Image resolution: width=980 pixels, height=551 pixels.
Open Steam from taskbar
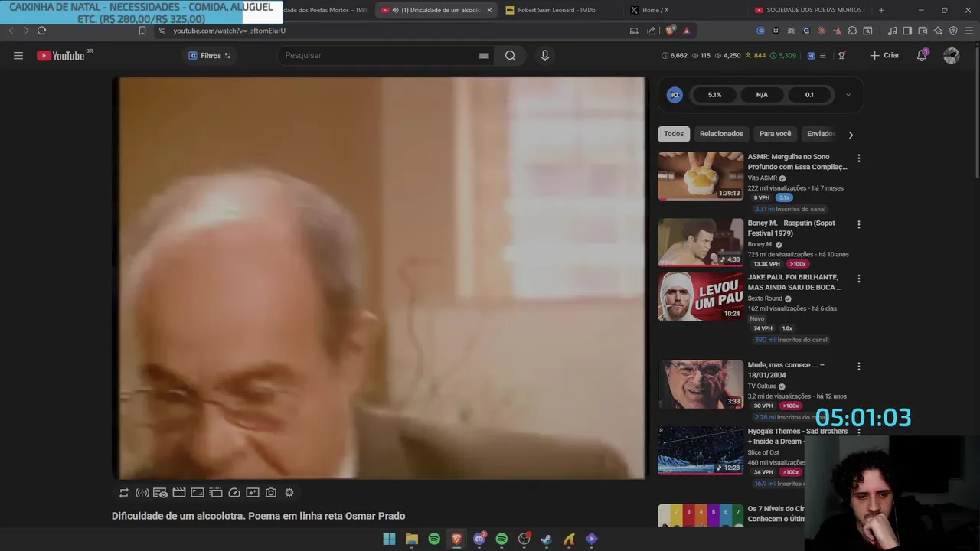pos(546,539)
